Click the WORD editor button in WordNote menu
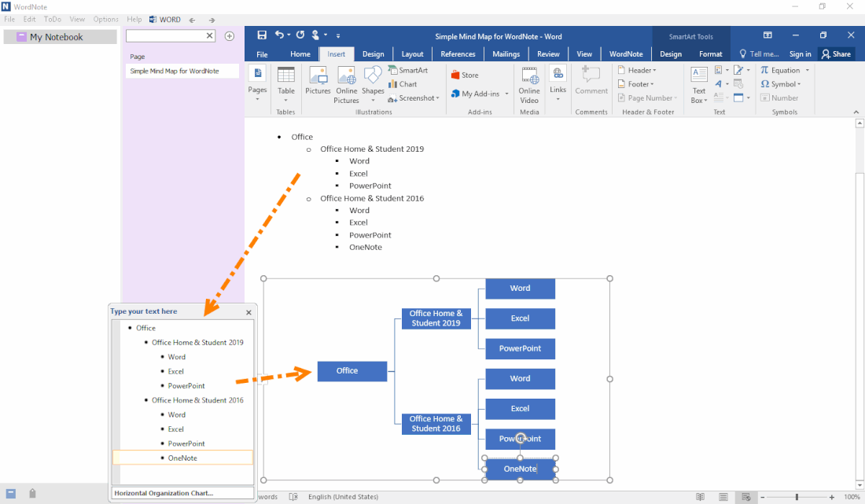 [165, 20]
